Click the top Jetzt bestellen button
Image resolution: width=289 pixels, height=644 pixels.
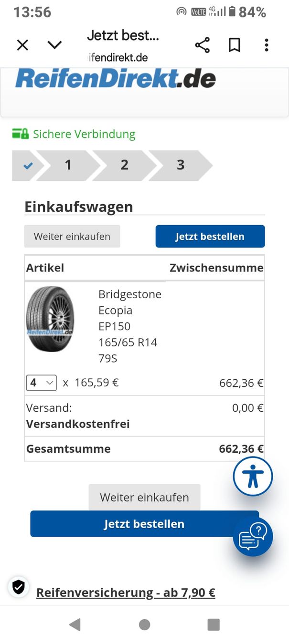click(x=210, y=237)
